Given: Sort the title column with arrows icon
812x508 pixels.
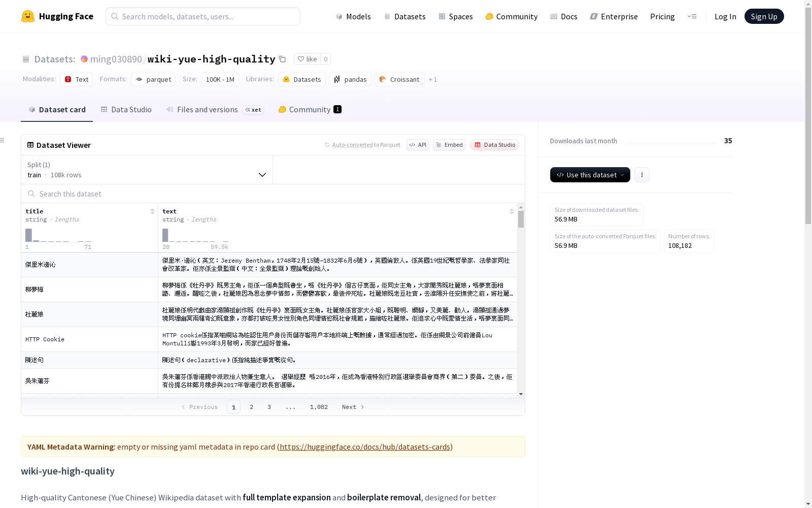Looking at the screenshot, I should 152,211.
